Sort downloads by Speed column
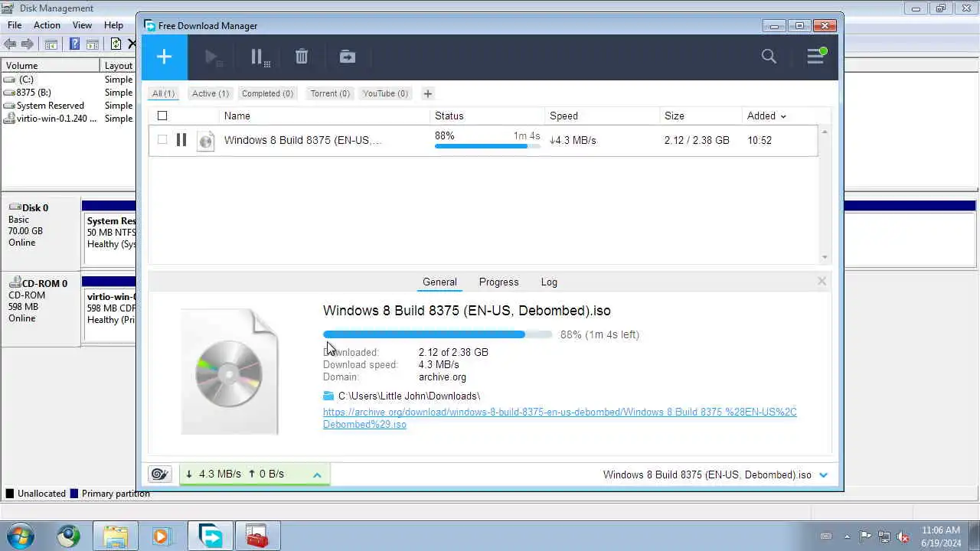 [563, 116]
